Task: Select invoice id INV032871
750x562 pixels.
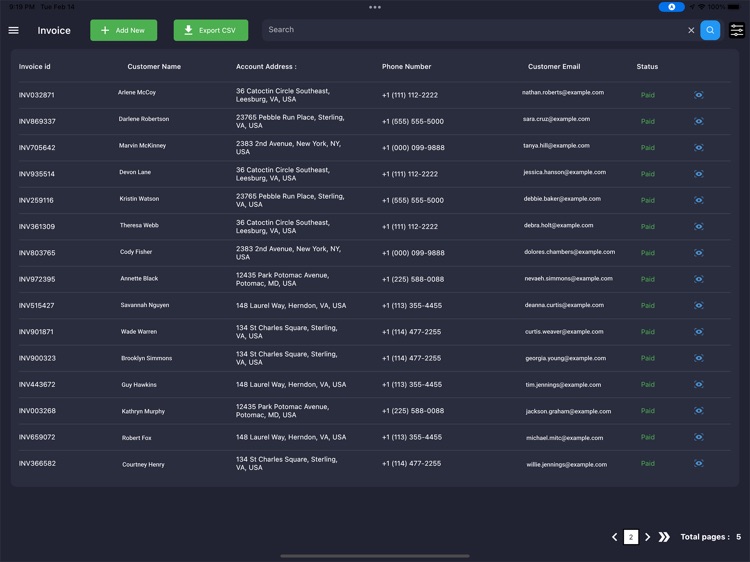Action: pos(36,95)
